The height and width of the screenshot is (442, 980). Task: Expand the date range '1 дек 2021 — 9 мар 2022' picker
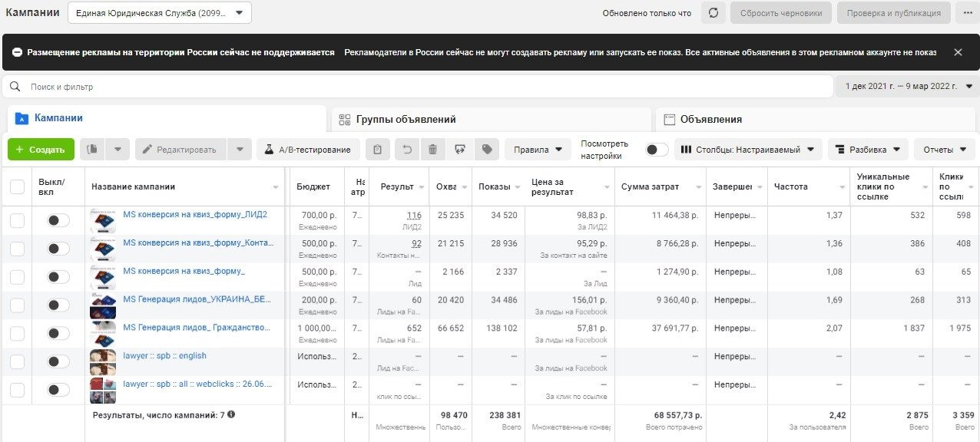[908, 87]
